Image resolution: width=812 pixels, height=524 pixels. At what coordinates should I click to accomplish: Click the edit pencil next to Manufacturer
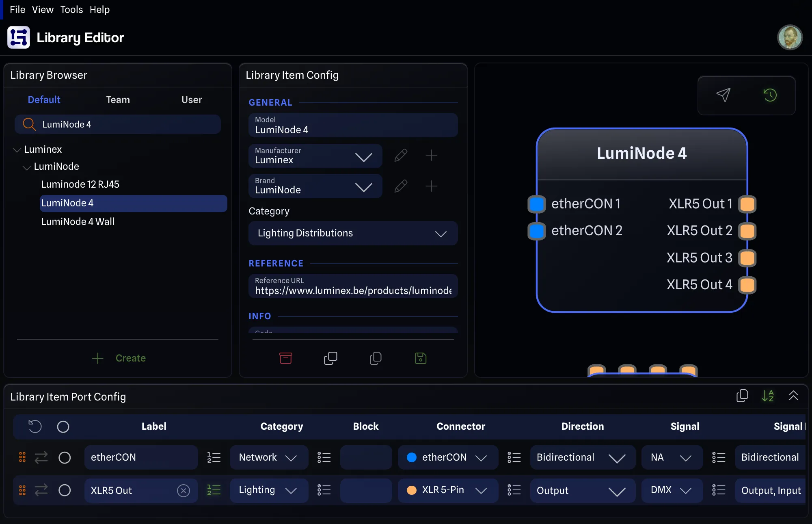pyautogui.click(x=401, y=156)
